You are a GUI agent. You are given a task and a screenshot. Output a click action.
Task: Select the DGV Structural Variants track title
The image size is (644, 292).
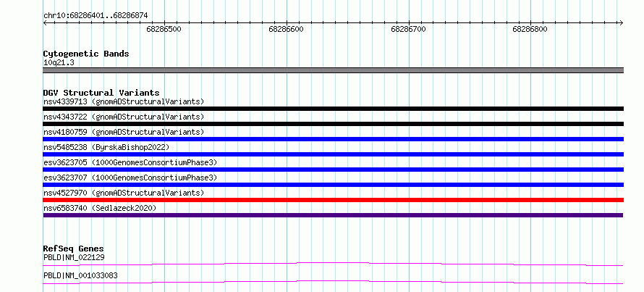(x=101, y=93)
